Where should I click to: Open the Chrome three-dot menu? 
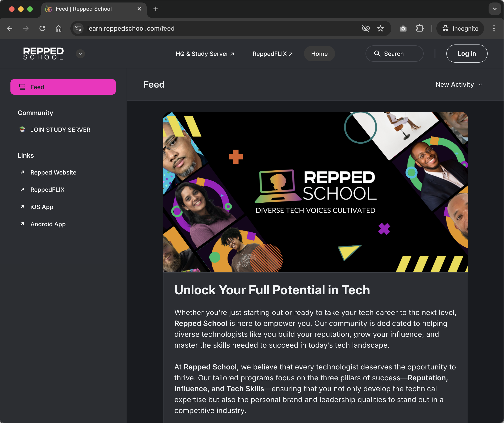pos(494,28)
